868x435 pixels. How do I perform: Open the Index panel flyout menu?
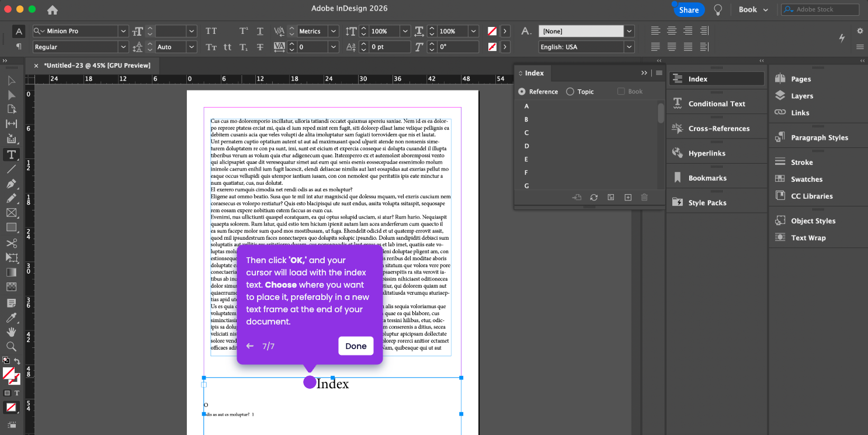pos(659,73)
